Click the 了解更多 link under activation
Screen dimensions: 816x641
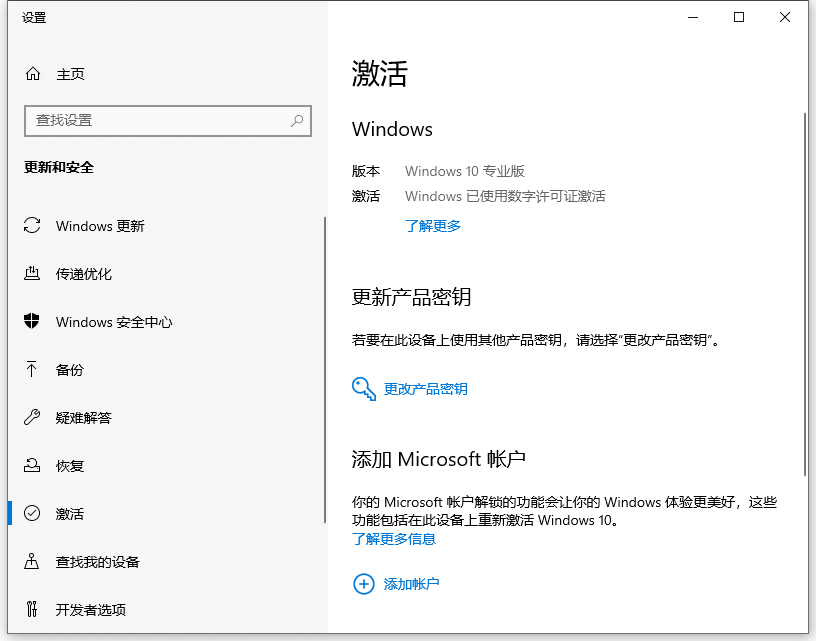point(433,226)
